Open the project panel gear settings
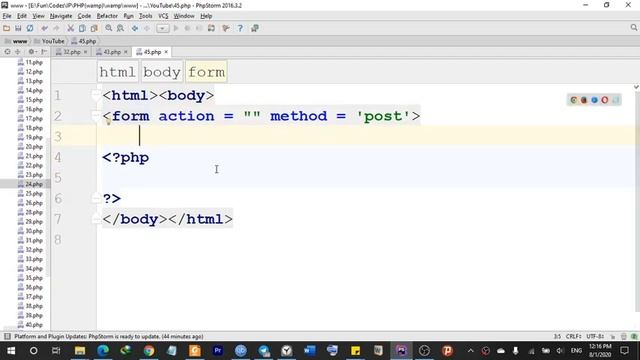This screenshot has height=360, width=640. pos(32,52)
